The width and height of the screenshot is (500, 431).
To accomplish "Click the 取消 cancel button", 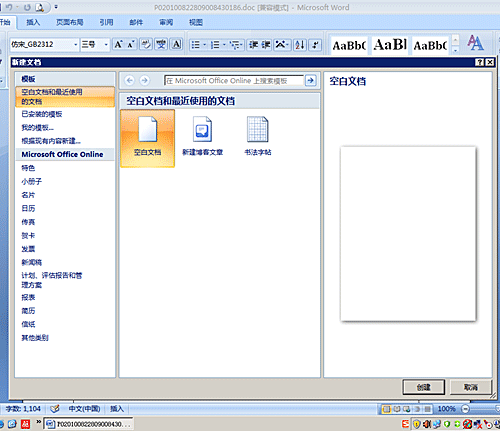I will click(471, 387).
